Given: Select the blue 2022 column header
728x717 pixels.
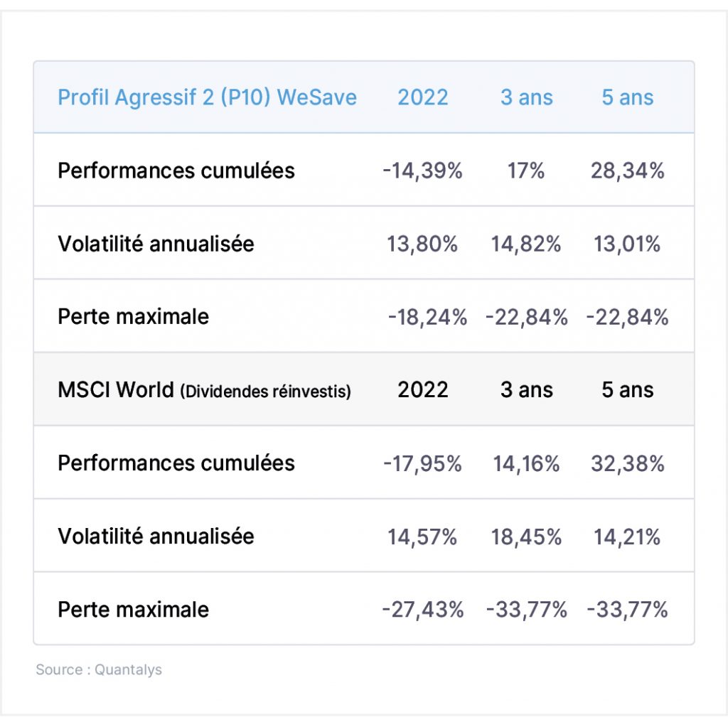Looking at the screenshot, I should (423, 97).
